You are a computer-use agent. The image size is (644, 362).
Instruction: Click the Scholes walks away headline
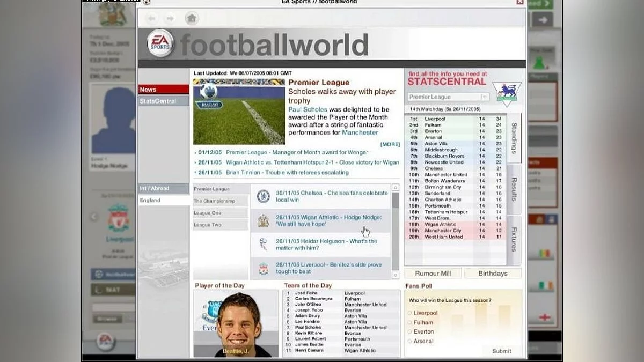[x=342, y=96]
